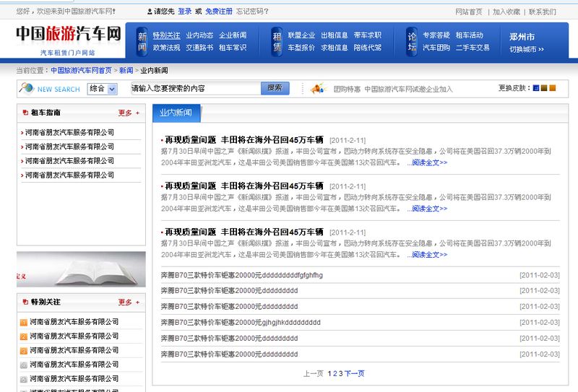The image size is (578, 392).
Task: Open 业内动态 in the navigation menu
Action: click(x=199, y=35)
